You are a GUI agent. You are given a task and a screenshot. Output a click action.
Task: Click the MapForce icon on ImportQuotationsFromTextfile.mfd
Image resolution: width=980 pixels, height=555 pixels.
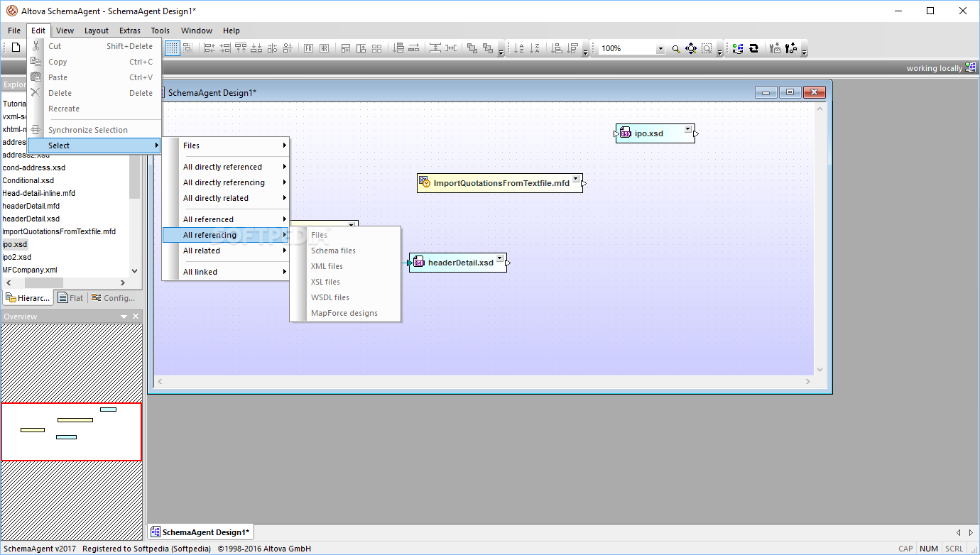pyautogui.click(x=425, y=182)
